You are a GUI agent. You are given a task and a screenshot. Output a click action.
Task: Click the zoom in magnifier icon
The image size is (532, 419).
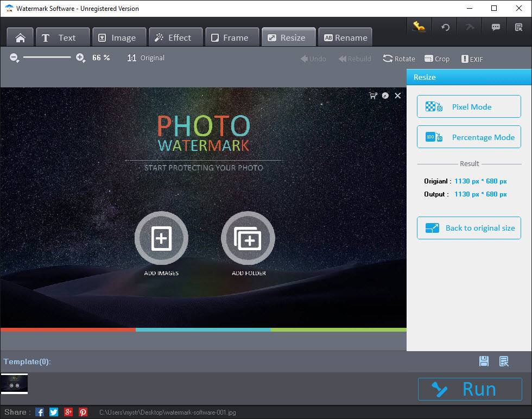(80, 58)
